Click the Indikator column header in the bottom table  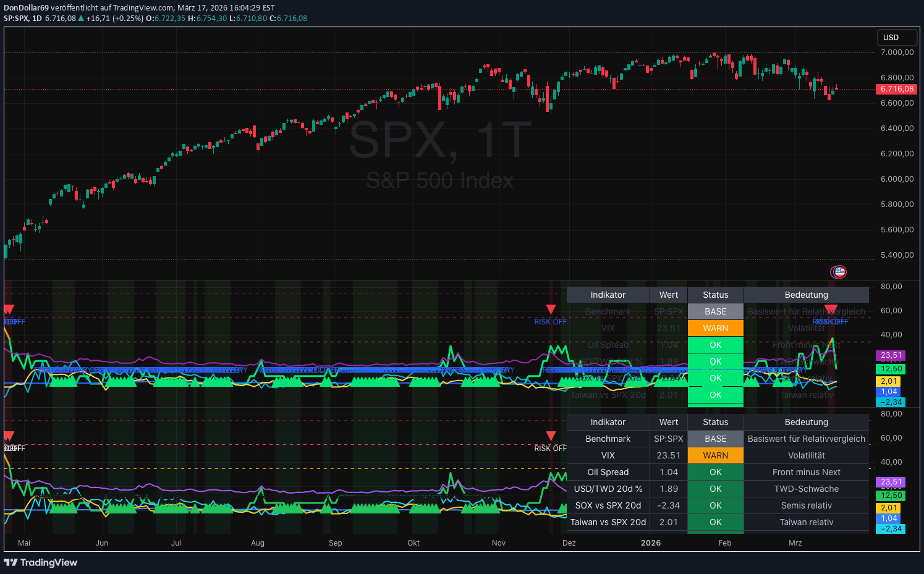608,422
